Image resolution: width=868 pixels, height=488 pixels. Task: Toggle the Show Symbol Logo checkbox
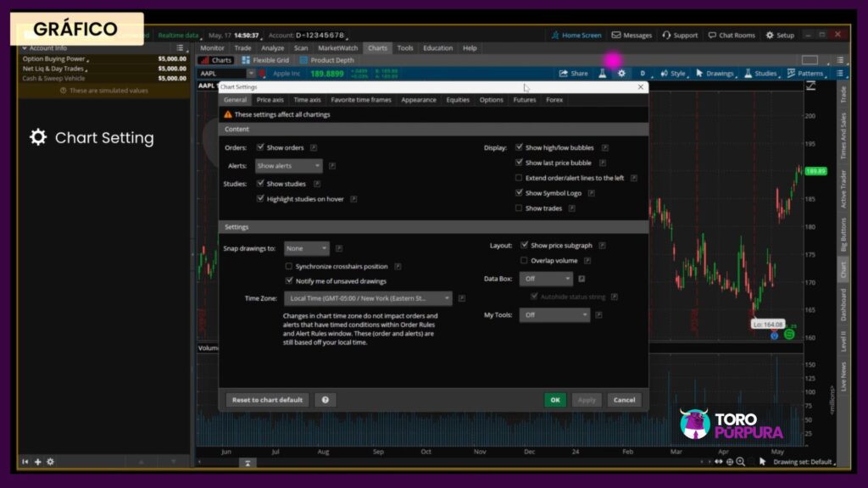click(x=519, y=192)
